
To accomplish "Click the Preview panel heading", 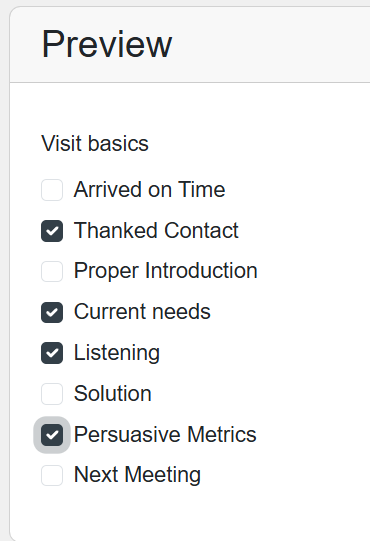I will pos(107,44).
